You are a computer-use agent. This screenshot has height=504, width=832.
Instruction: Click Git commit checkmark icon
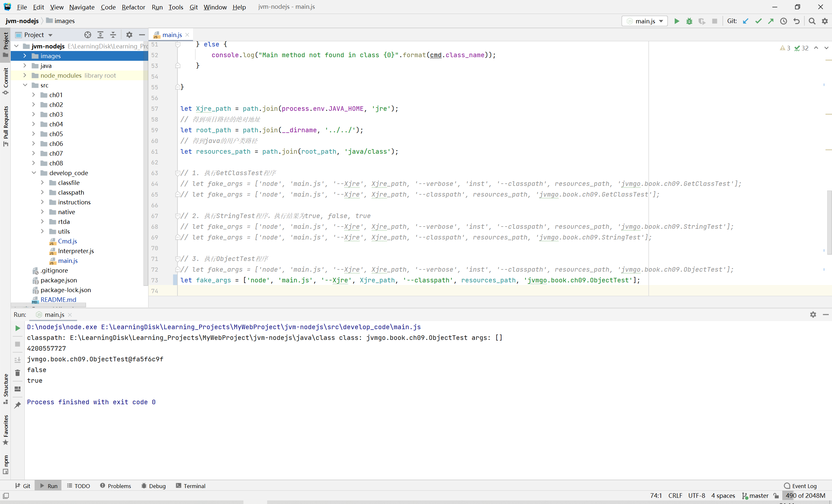(759, 21)
